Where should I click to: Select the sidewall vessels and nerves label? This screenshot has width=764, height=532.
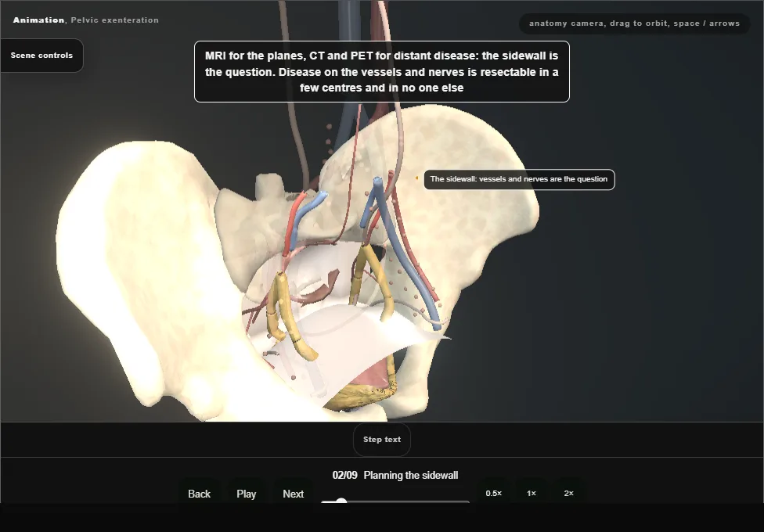pos(520,179)
